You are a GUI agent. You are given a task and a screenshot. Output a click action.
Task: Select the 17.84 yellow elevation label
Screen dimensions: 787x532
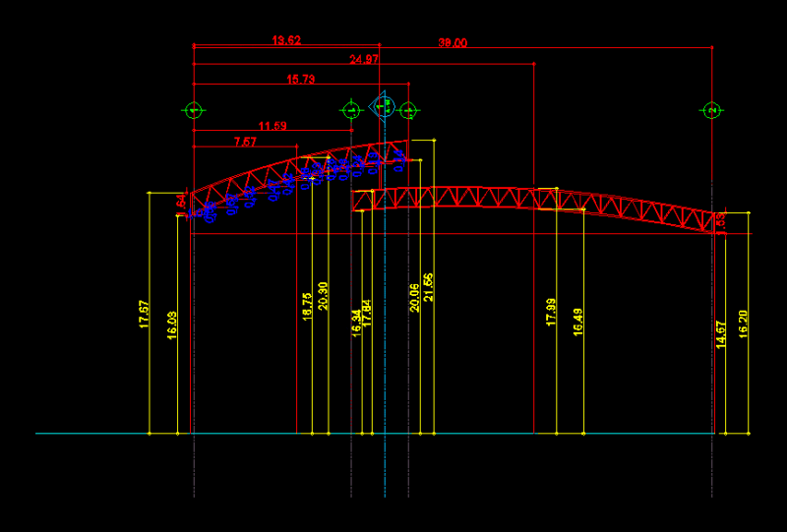tap(367, 313)
